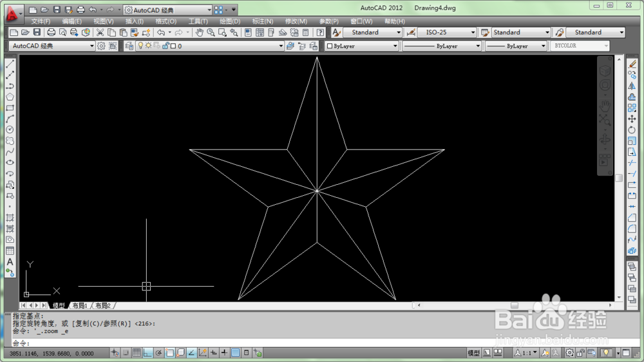The height and width of the screenshot is (362, 644).
Task: Toggle Quick Properties in status bar
Action: (x=247, y=352)
